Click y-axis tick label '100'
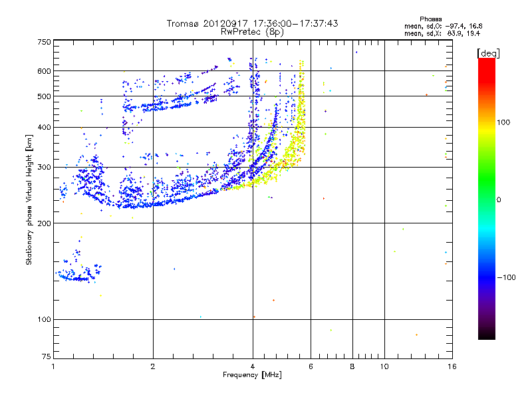The height and width of the screenshot is (399, 532). tap(44, 320)
